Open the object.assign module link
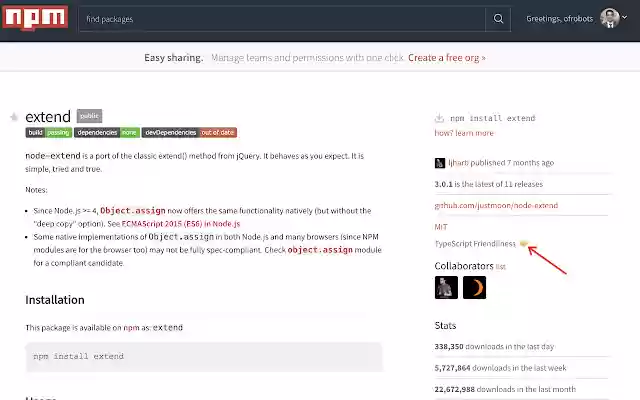640x400 pixels. click(x=320, y=250)
